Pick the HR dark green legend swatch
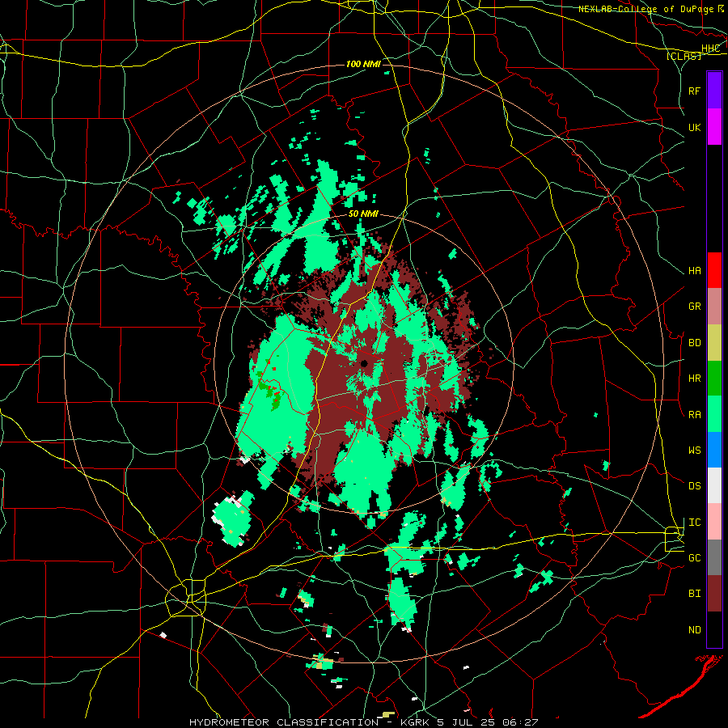Screen dimensions: 728x728 pos(714,379)
